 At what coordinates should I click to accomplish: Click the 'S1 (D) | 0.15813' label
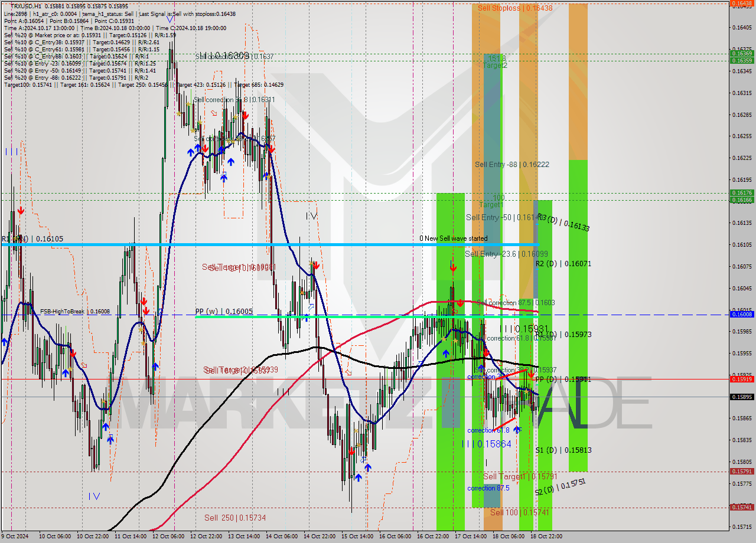coord(563,450)
